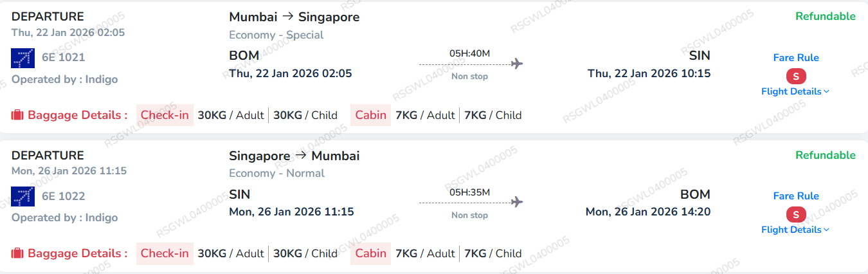
Task: Click the red S badge on the Singapore–Mumbai flight
Action: pyautogui.click(x=796, y=215)
